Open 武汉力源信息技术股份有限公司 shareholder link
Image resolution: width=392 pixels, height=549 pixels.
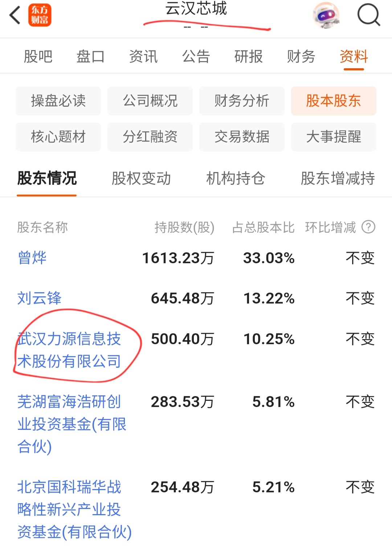[69, 350]
